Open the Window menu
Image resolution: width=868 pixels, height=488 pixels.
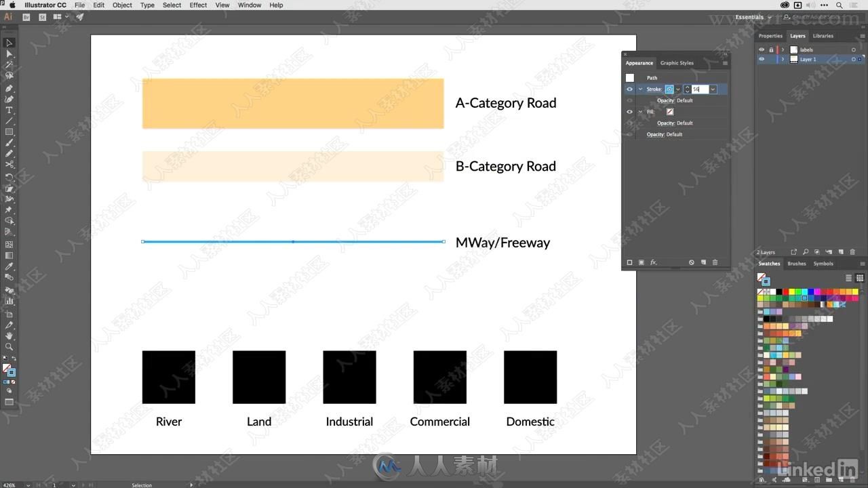250,5
